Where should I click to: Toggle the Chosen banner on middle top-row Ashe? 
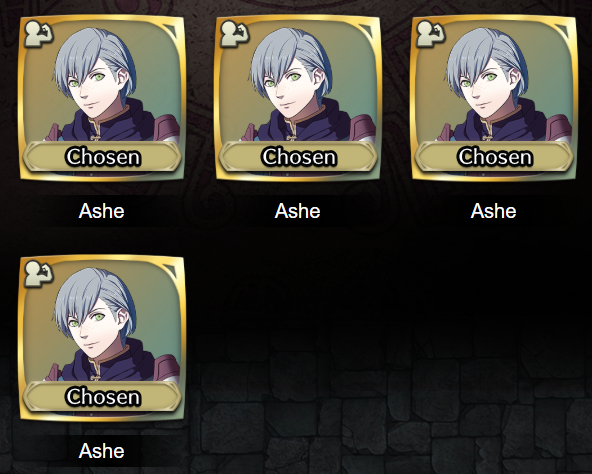298,157
